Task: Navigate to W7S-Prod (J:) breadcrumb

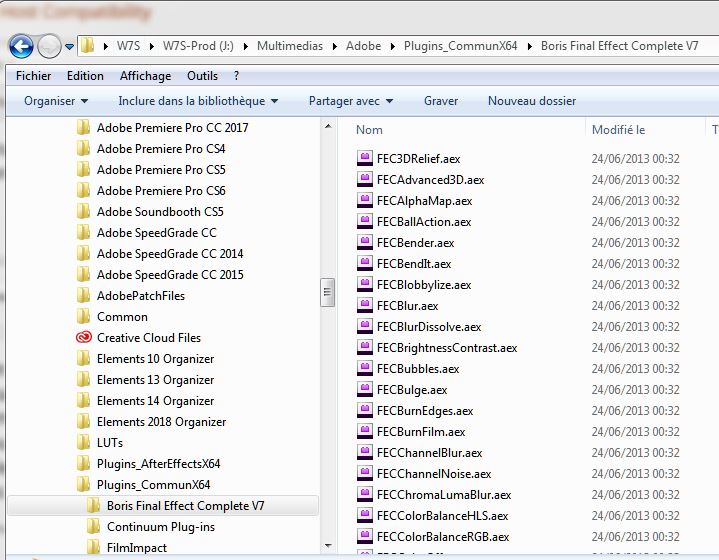Action: coord(198,46)
